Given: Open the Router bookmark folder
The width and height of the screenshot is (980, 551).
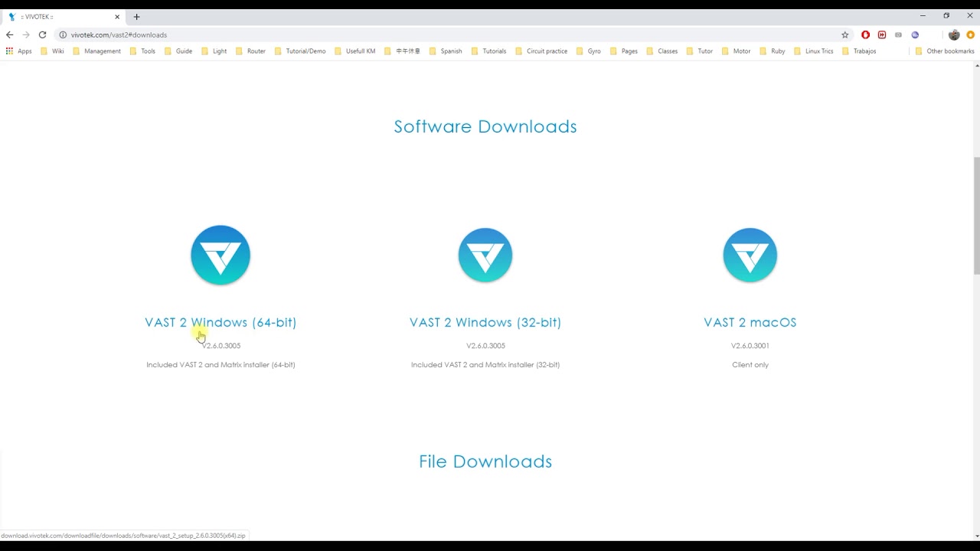Looking at the screenshot, I should click(x=250, y=51).
